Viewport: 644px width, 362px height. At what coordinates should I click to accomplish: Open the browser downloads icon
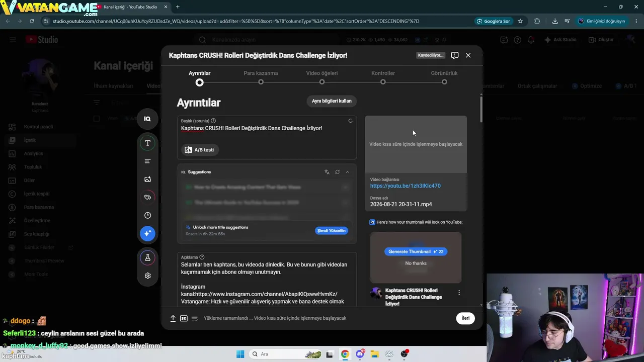point(555,21)
